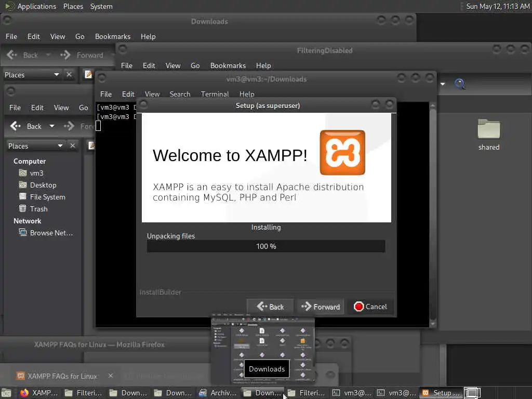Open vm3 home folder in sidebar
532x399 pixels.
pos(31,174)
